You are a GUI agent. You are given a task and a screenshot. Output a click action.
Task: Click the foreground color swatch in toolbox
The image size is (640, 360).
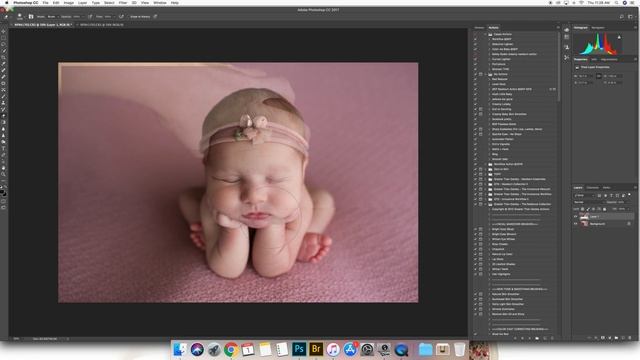2,191
